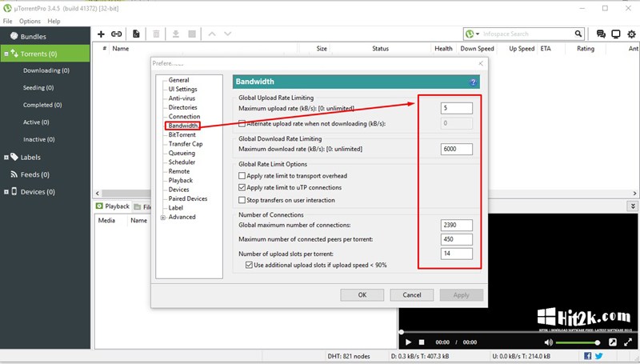640x364 pixels.
Task: Open remote screen icon in toolbar
Action: tap(616, 34)
